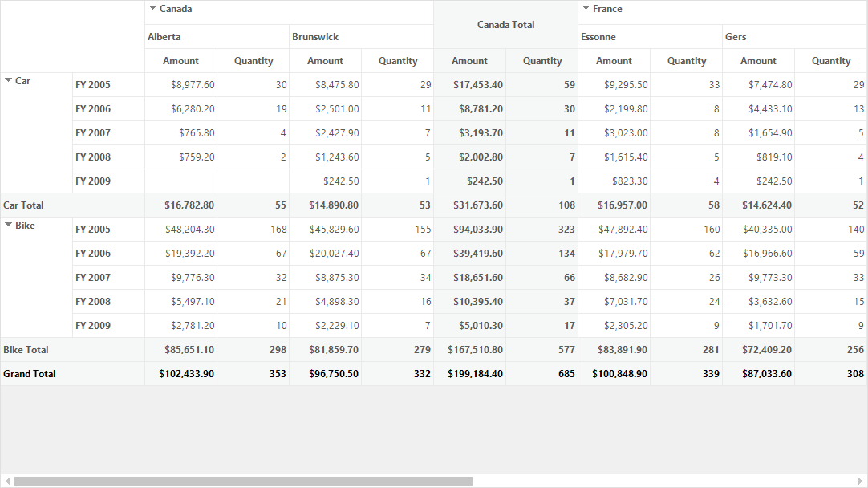The height and width of the screenshot is (488, 868).
Task: Collapse the France column group
Action: tap(586, 8)
